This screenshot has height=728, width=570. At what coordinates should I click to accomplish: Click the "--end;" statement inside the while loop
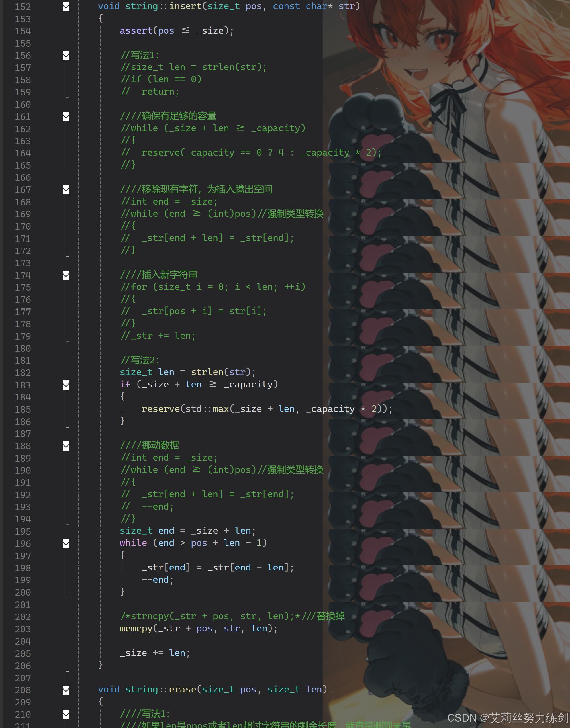158,580
